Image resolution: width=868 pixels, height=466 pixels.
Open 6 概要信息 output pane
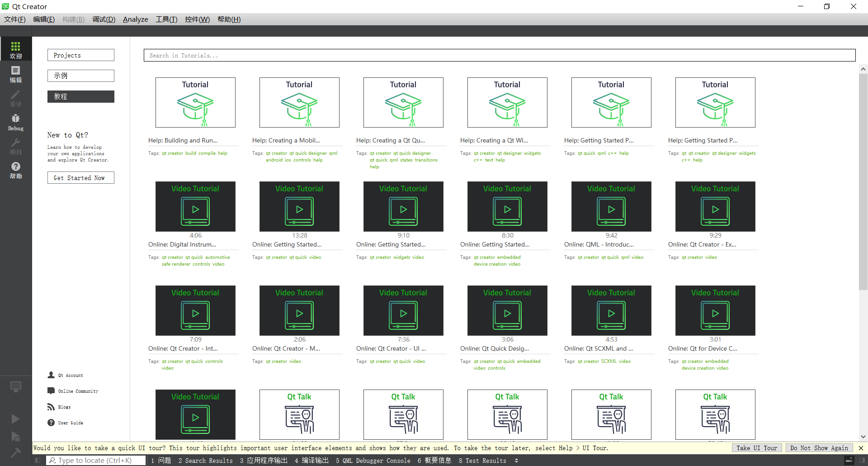click(434, 461)
